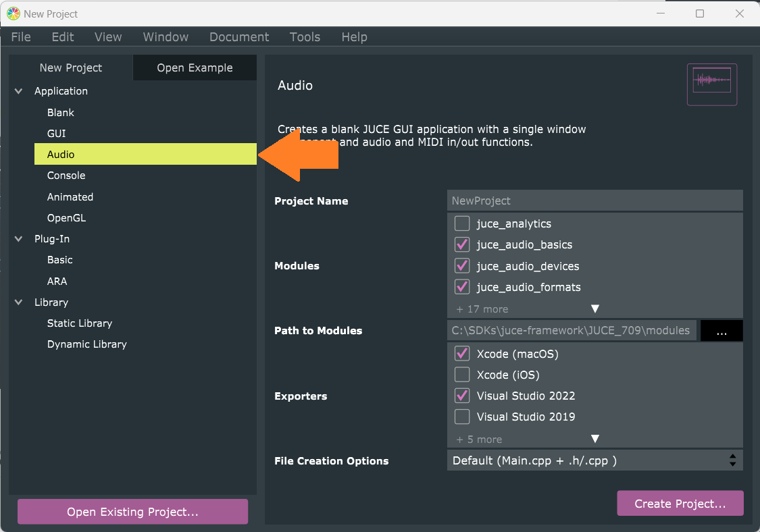Click the Create Project button

[x=680, y=504]
